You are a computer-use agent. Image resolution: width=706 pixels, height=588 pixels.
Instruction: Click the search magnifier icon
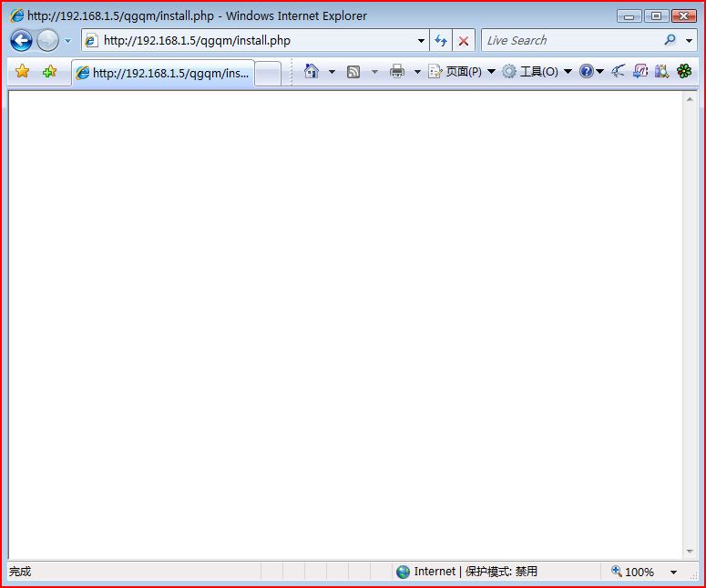pyautogui.click(x=670, y=40)
